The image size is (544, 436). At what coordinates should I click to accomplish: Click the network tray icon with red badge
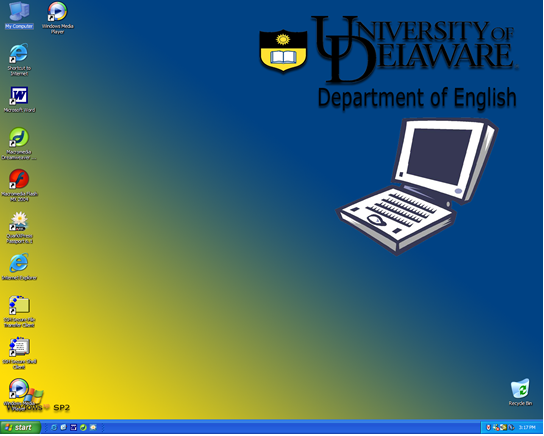pyautogui.click(x=496, y=427)
